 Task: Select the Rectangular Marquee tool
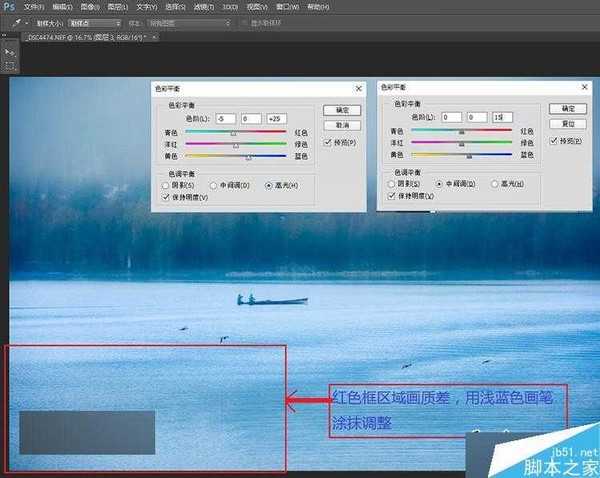coord(10,65)
